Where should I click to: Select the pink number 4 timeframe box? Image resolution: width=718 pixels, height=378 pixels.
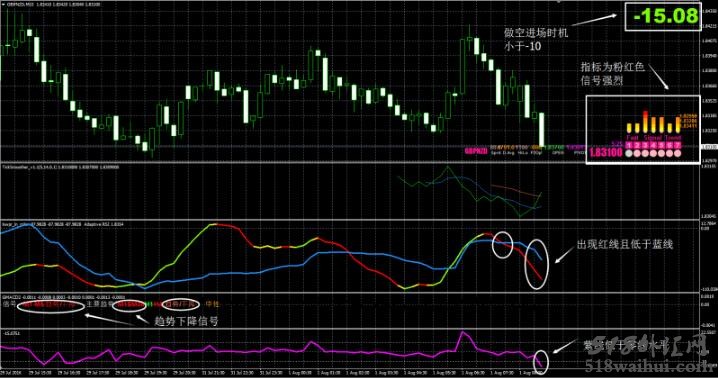tap(653, 145)
